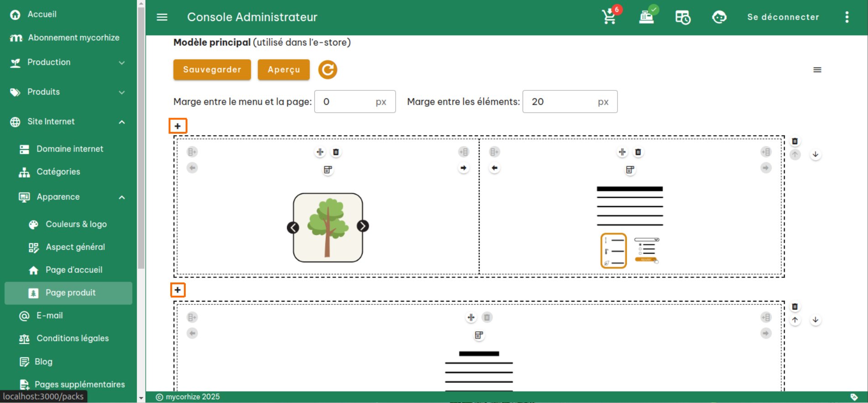
Task: Open the hamburger navigation menu in header
Action: tap(162, 17)
